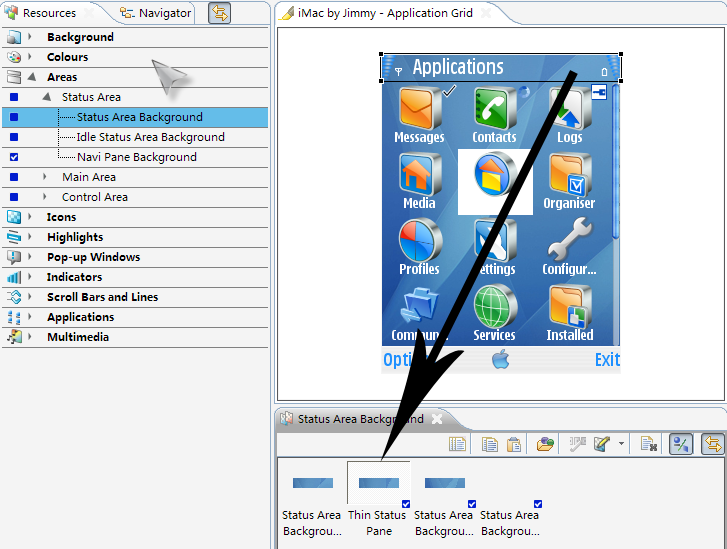Viewport: 727px width, 549px height.
Task: Click the Services globe icon in preview
Action: tap(495, 307)
